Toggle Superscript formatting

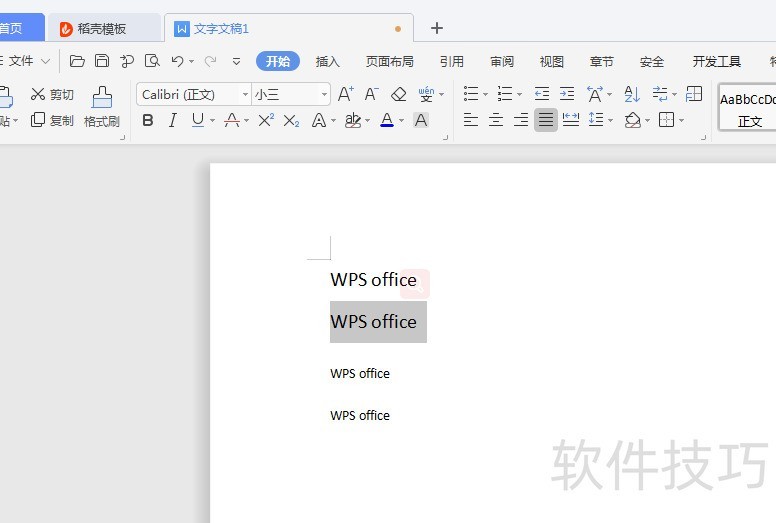tap(266, 120)
